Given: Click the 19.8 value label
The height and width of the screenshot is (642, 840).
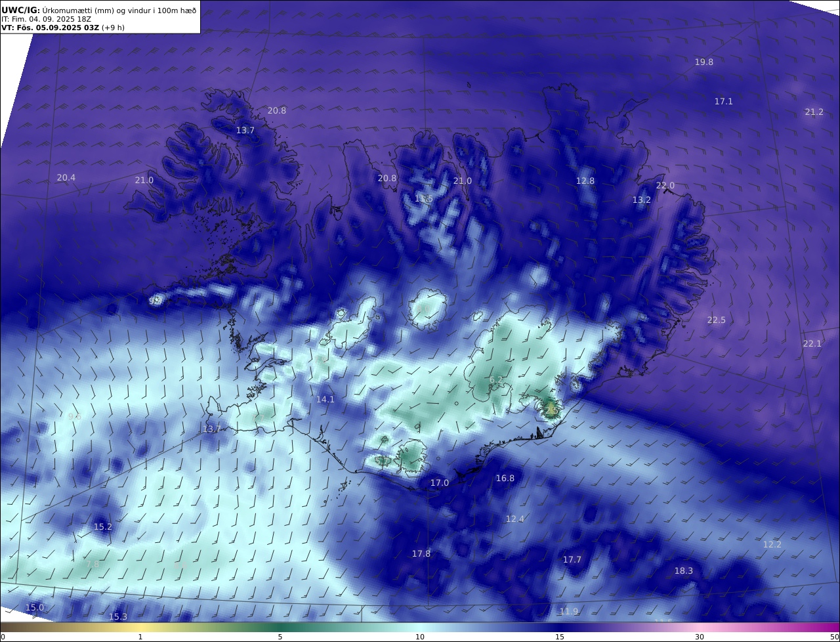Looking at the screenshot, I should pos(704,62).
